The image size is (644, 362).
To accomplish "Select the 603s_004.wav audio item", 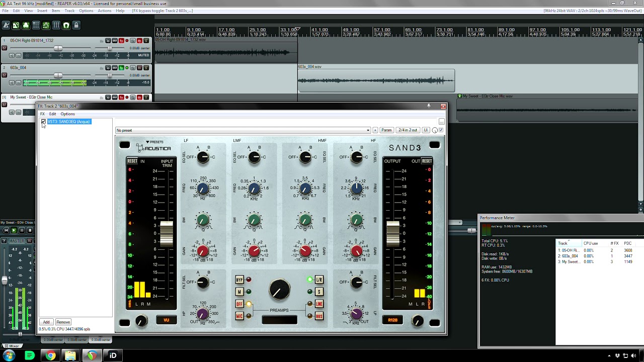I will [x=376, y=80].
